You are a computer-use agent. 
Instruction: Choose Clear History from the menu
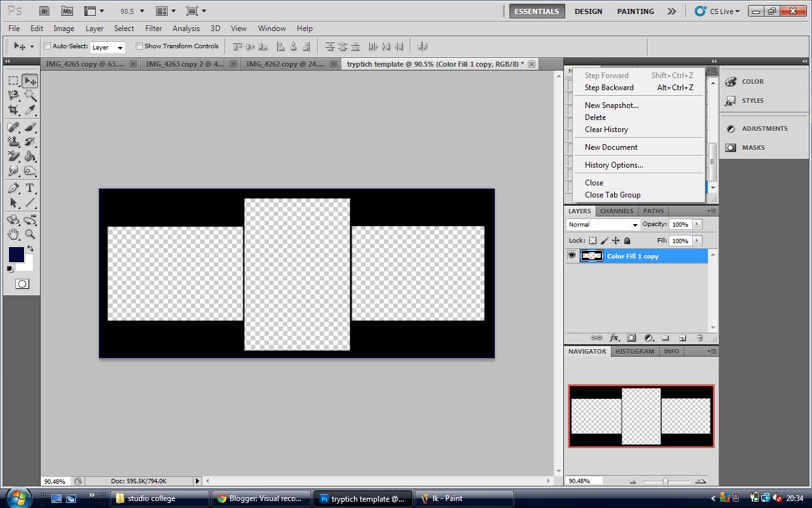606,129
